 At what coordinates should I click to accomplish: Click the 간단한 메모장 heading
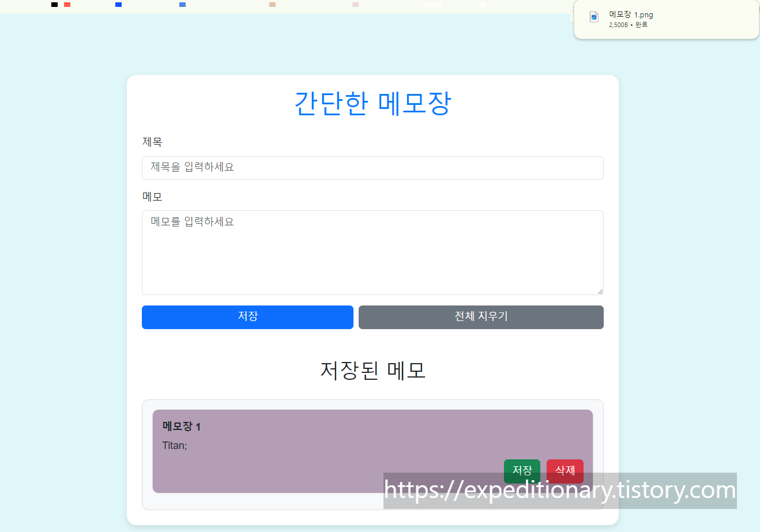pyautogui.click(x=373, y=104)
